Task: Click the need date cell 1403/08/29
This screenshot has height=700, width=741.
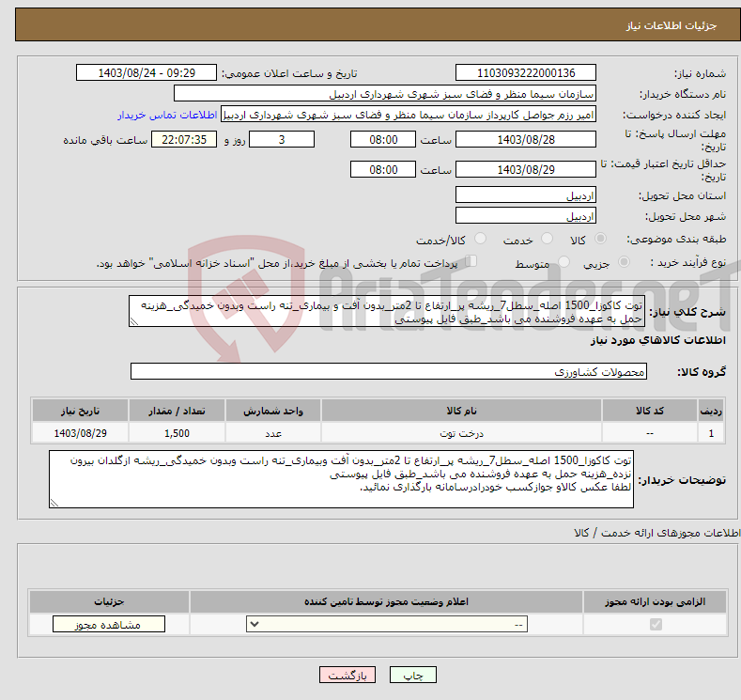Action: tap(80, 433)
